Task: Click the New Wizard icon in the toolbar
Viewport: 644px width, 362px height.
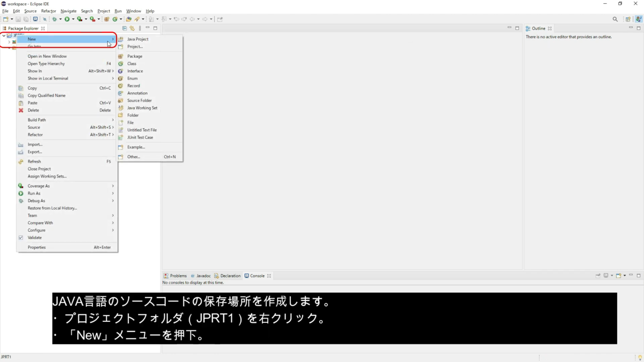Action: click(x=5, y=19)
